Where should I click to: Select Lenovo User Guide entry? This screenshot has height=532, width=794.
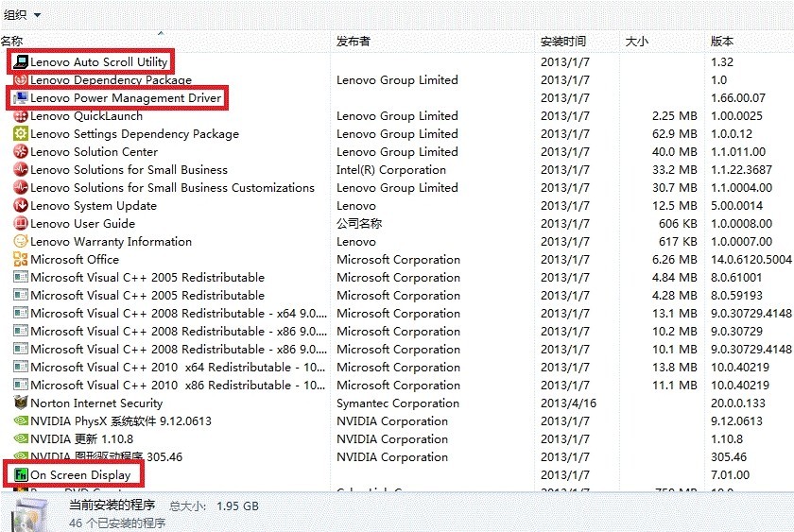(x=82, y=224)
